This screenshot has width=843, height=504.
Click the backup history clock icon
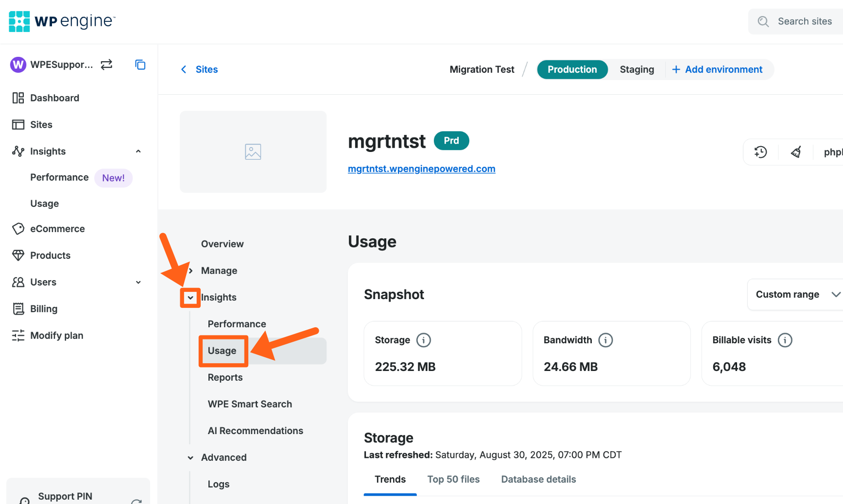pos(760,152)
